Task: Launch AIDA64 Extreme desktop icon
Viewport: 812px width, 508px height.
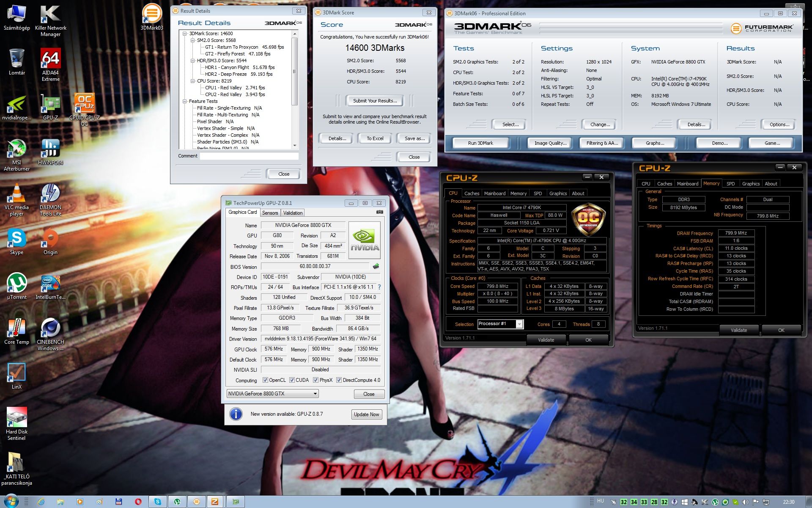Action: [x=50, y=65]
